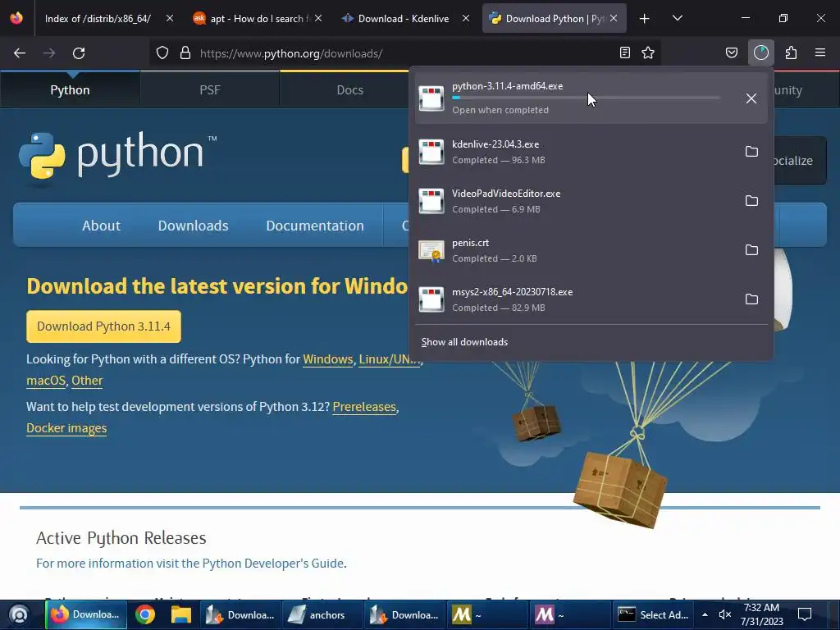The height and width of the screenshot is (630, 840).
Task: Show hidden system tray icons
Action: coord(705,614)
